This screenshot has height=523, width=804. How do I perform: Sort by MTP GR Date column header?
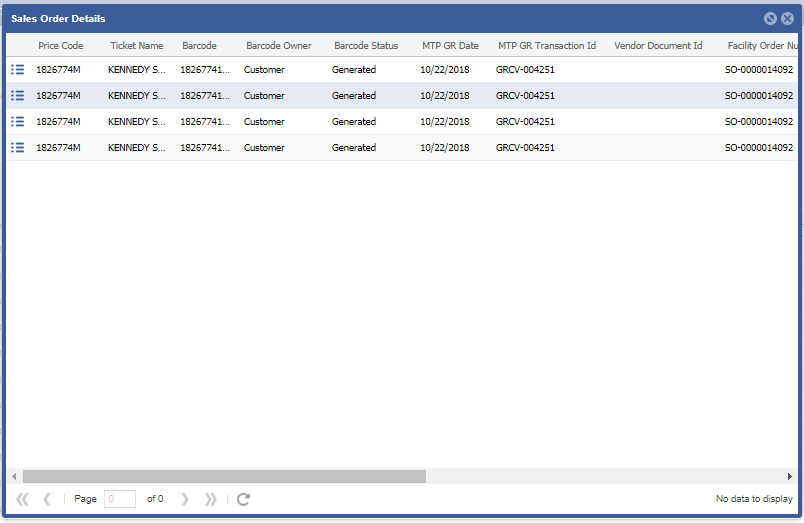pos(450,46)
